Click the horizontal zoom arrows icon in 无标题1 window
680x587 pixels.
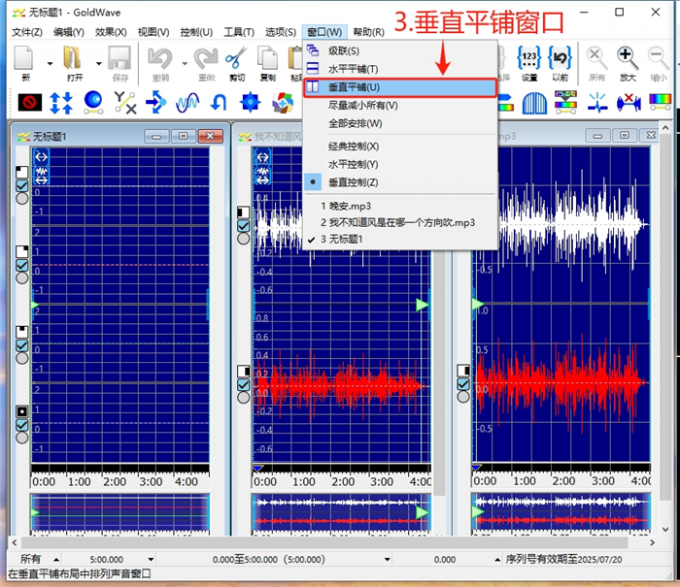pyautogui.click(x=41, y=157)
